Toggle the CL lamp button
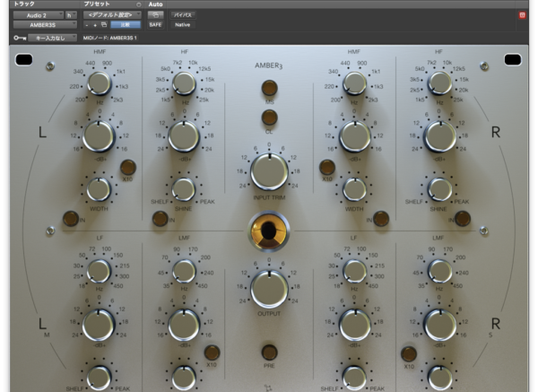 click(x=269, y=118)
